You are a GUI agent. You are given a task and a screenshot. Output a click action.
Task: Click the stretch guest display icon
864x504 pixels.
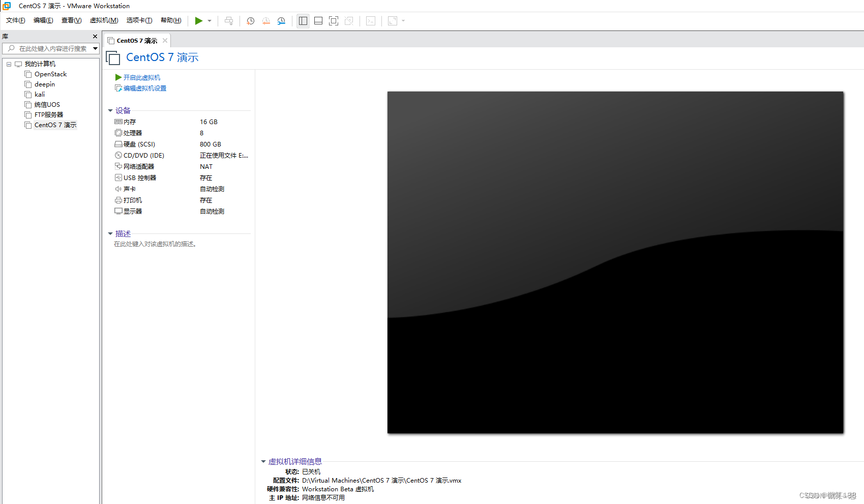(393, 21)
